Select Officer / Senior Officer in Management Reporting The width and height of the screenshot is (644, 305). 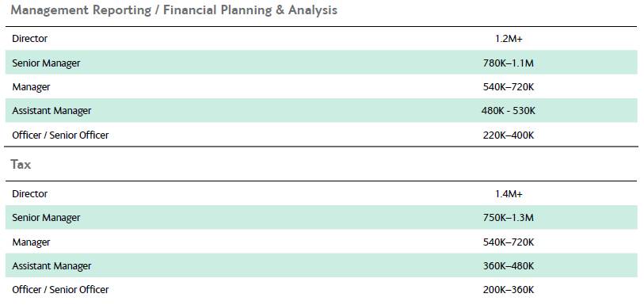tap(60, 135)
